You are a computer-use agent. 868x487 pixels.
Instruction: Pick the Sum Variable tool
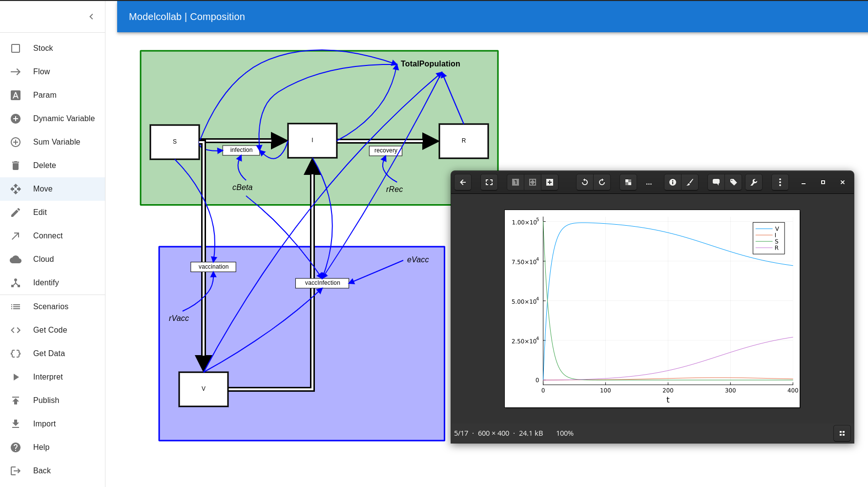(56, 142)
